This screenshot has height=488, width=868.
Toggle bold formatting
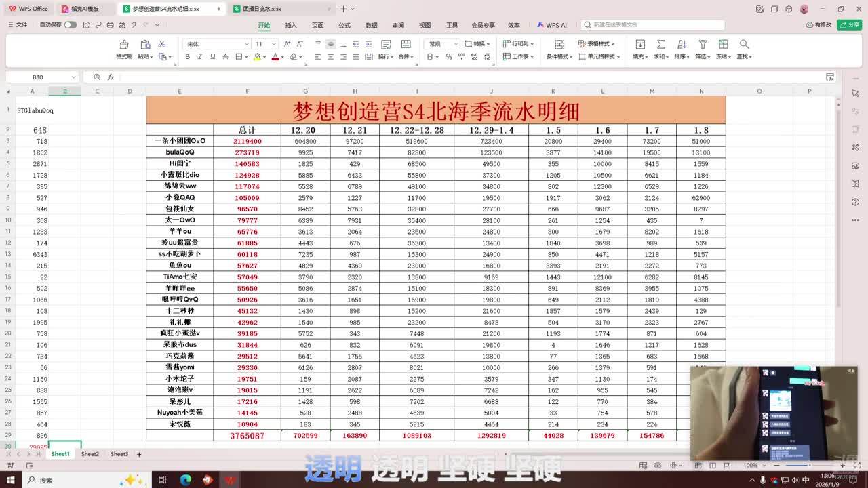point(187,57)
